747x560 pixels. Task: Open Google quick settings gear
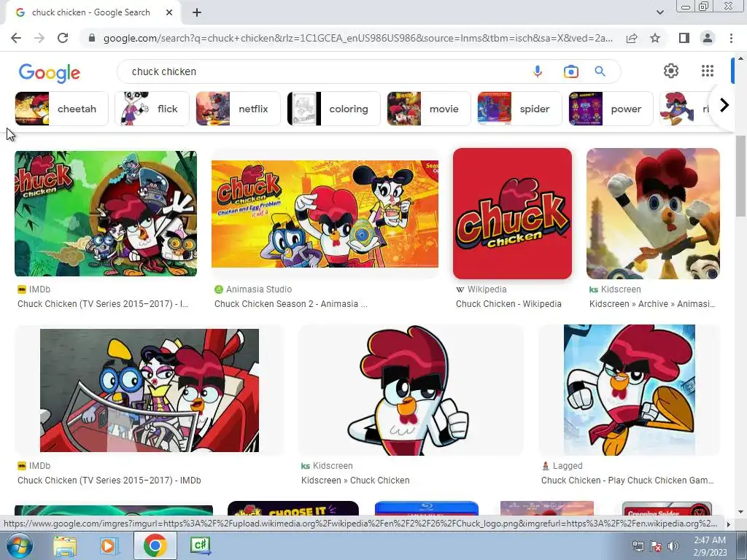click(671, 71)
